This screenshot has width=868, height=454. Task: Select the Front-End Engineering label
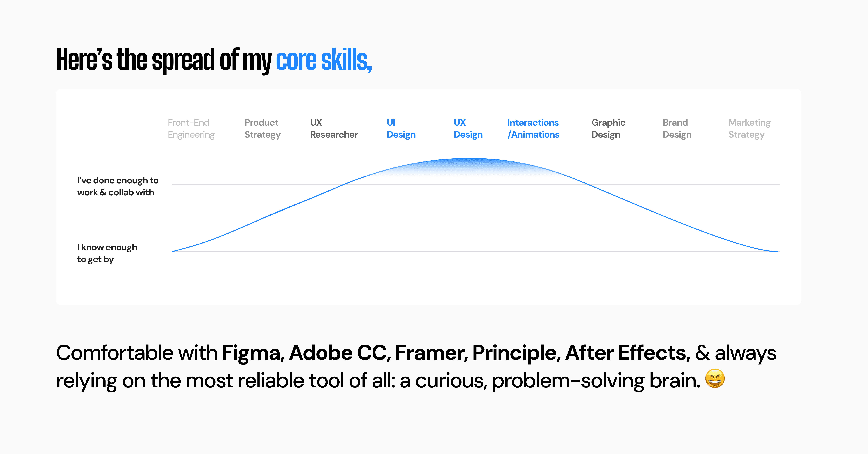[191, 129]
